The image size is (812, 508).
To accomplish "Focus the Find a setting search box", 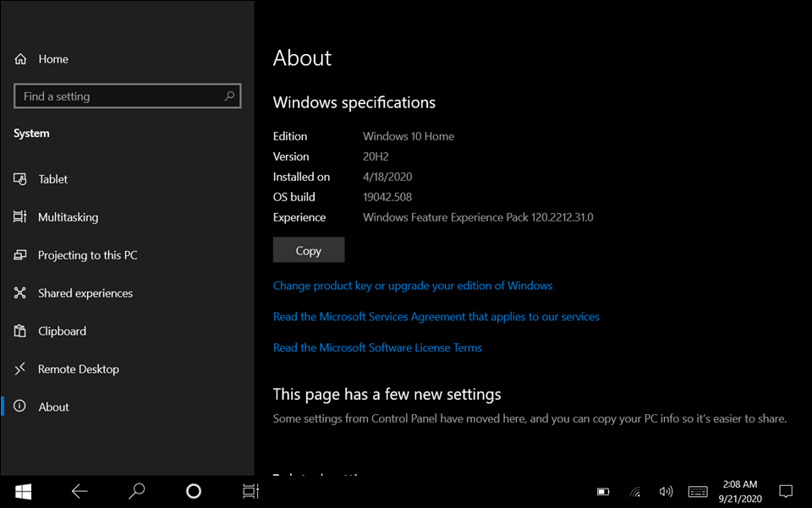I will (118, 96).
